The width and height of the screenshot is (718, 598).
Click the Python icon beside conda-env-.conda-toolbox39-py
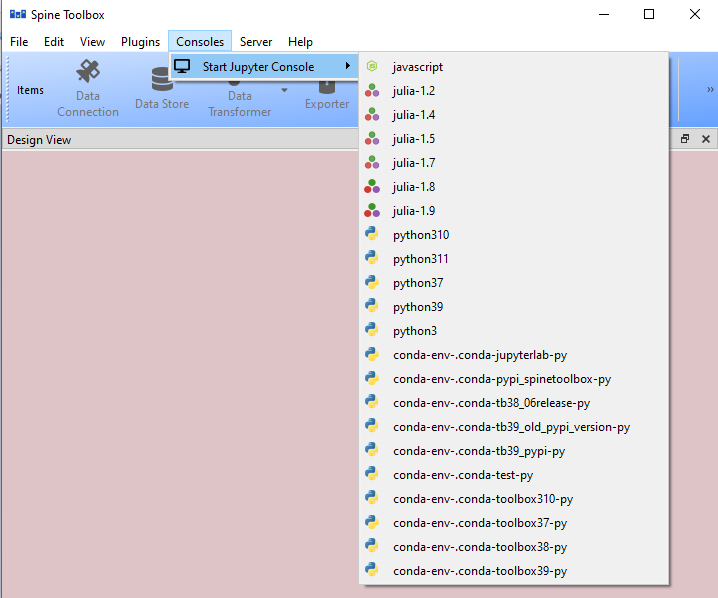click(x=372, y=570)
